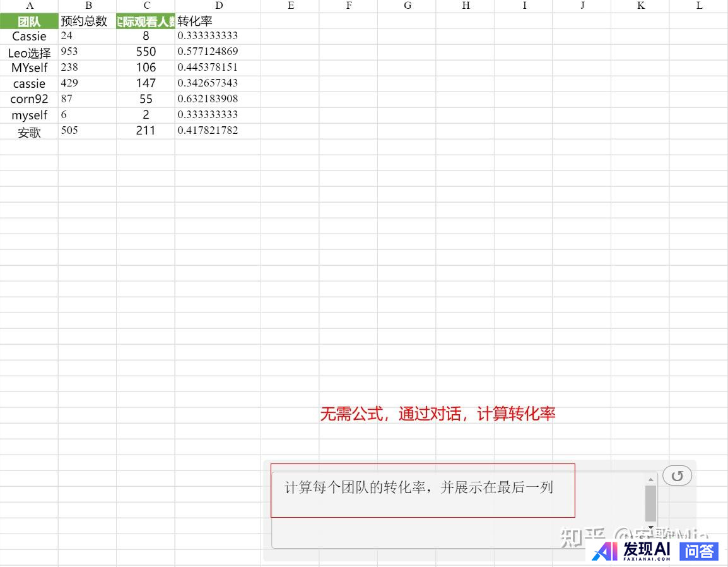Select the Cassie team name cell
The width and height of the screenshot is (728, 567).
(29, 36)
